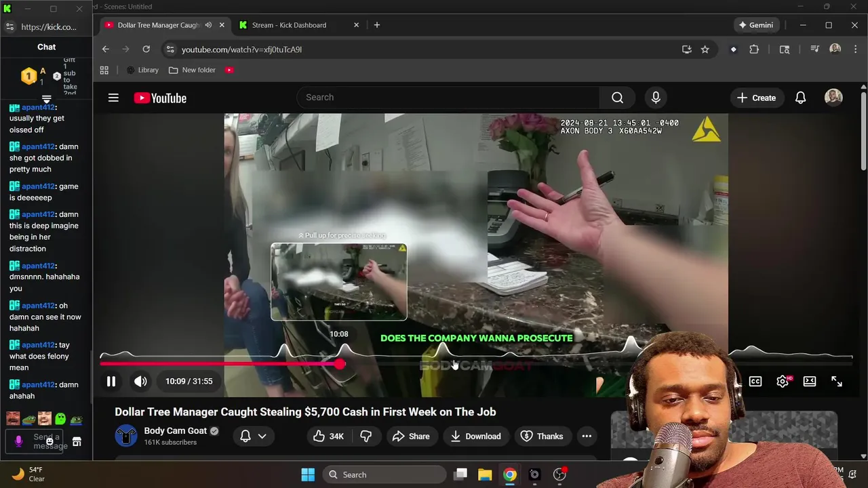The width and height of the screenshot is (868, 488).
Task: Open the Windows Start menu
Action: [x=308, y=474]
